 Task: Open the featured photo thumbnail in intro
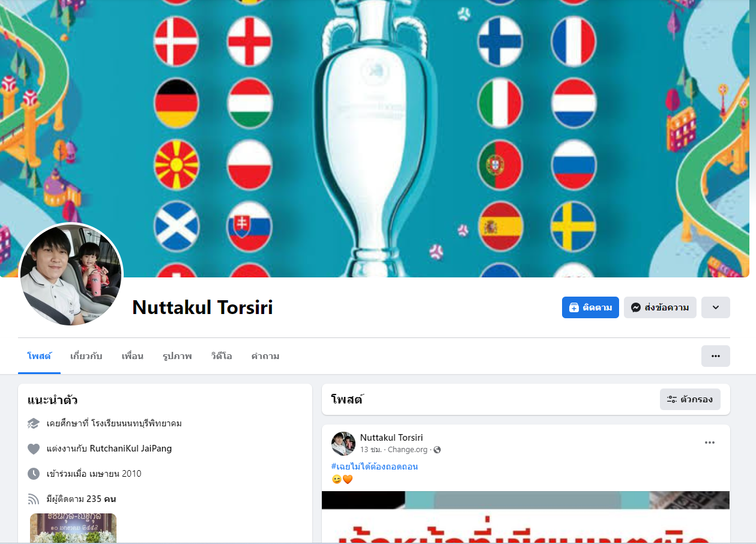point(73,528)
